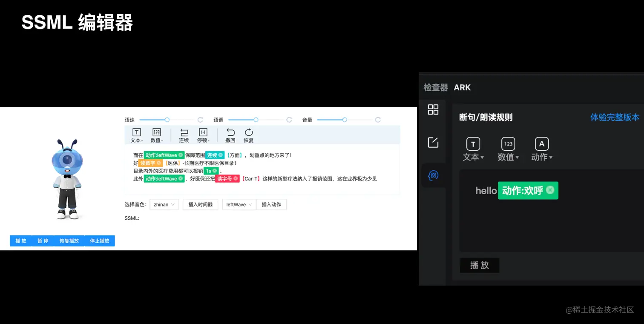
Task: Open the 体验完整版本 link
Action: click(x=615, y=118)
